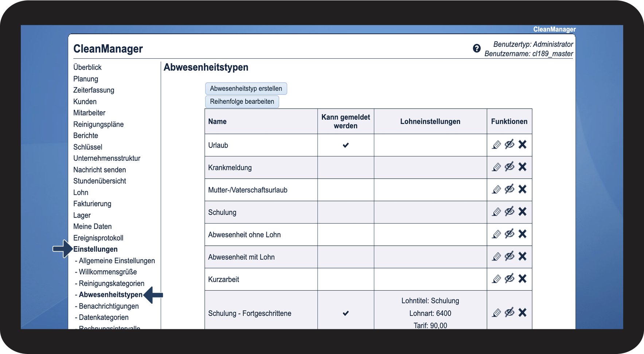Delete the Krankmeldung absence type
This screenshot has height=354, width=644.
[522, 167]
